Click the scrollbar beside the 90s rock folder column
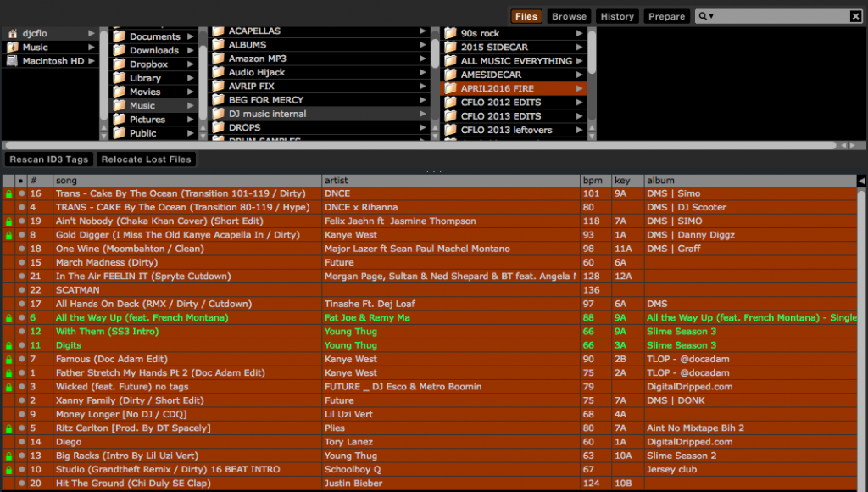 [x=592, y=52]
